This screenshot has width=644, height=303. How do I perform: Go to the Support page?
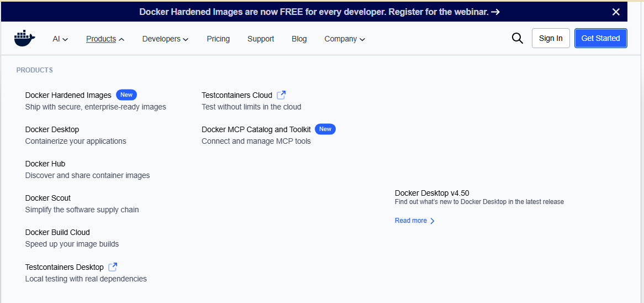[260, 39]
